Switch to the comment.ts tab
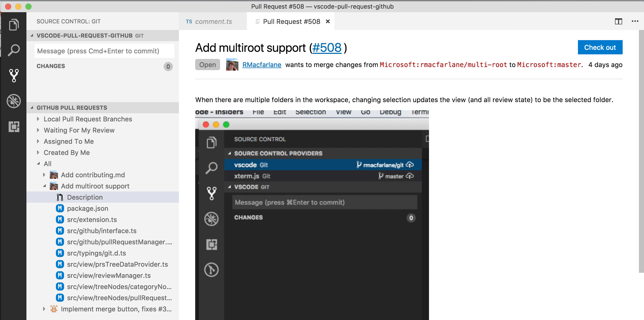 point(213,22)
